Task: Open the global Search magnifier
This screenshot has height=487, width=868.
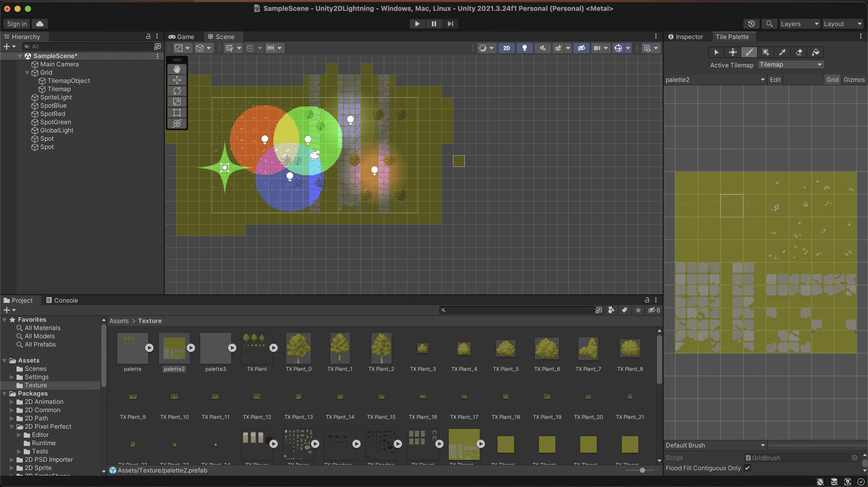Action: coord(769,23)
